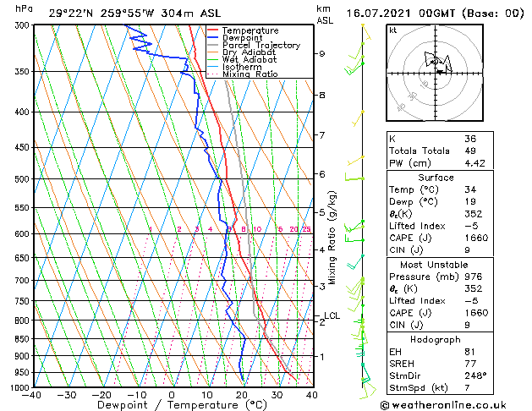Click the Pressure (mb) value 976
Viewport: 532px width, 411px height.
coord(473,277)
